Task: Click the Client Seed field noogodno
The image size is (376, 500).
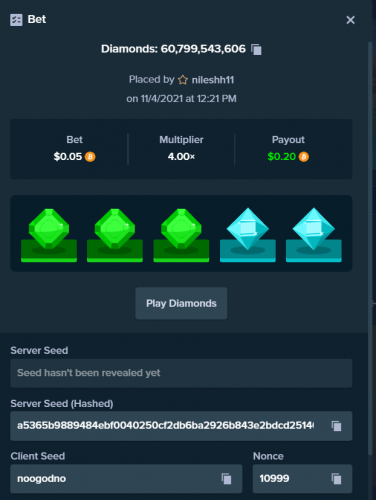Action: tap(126, 479)
